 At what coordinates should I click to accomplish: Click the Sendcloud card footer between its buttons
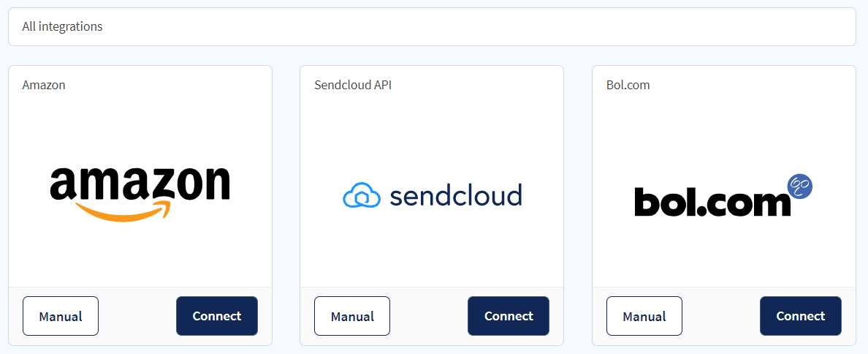[x=429, y=316]
